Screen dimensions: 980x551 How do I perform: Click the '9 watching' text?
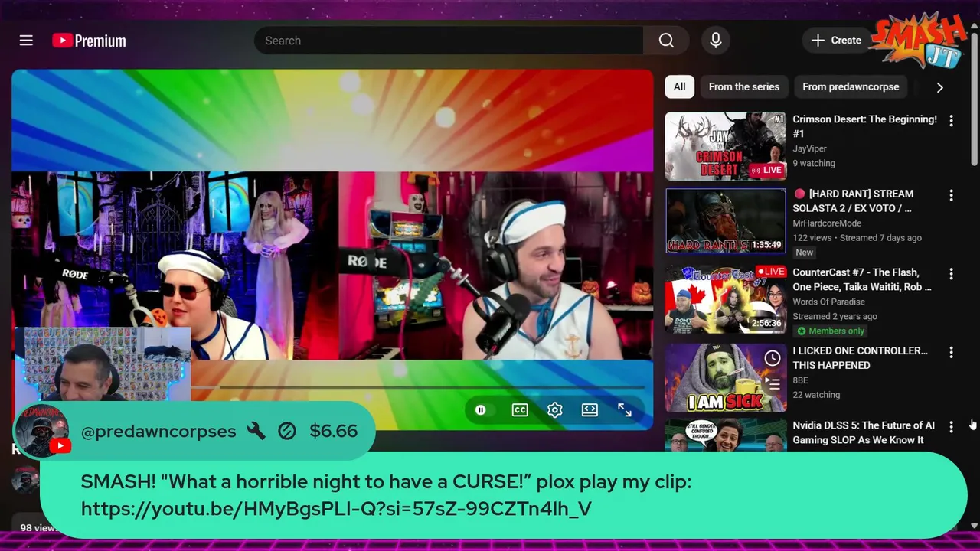point(814,163)
